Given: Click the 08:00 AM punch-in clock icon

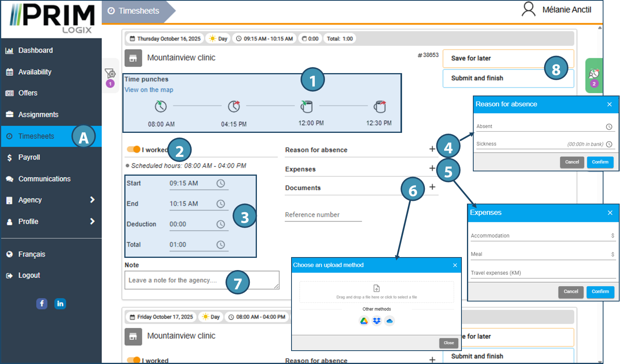Looking at the screenshot, I should point(161,107).
